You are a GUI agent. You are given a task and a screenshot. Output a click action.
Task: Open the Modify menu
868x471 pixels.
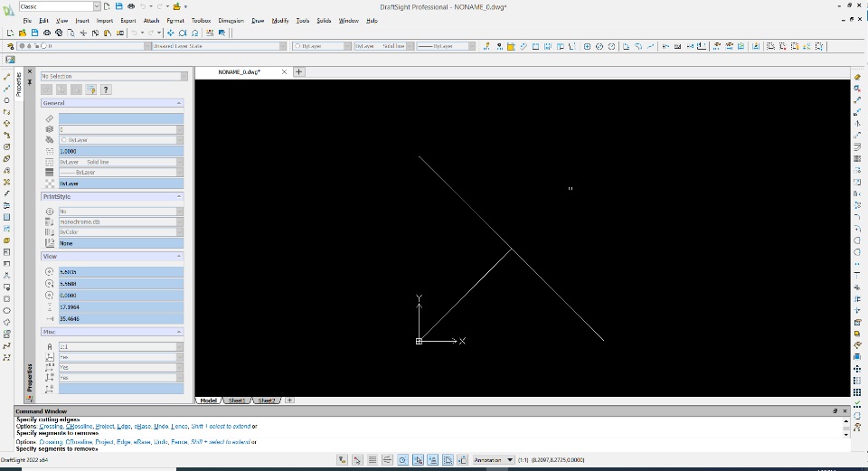(280, 21)
